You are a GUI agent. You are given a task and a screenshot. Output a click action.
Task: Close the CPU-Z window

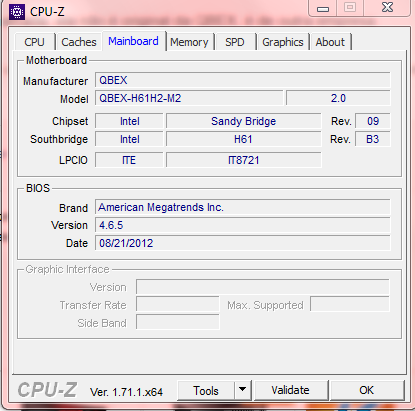387,7
